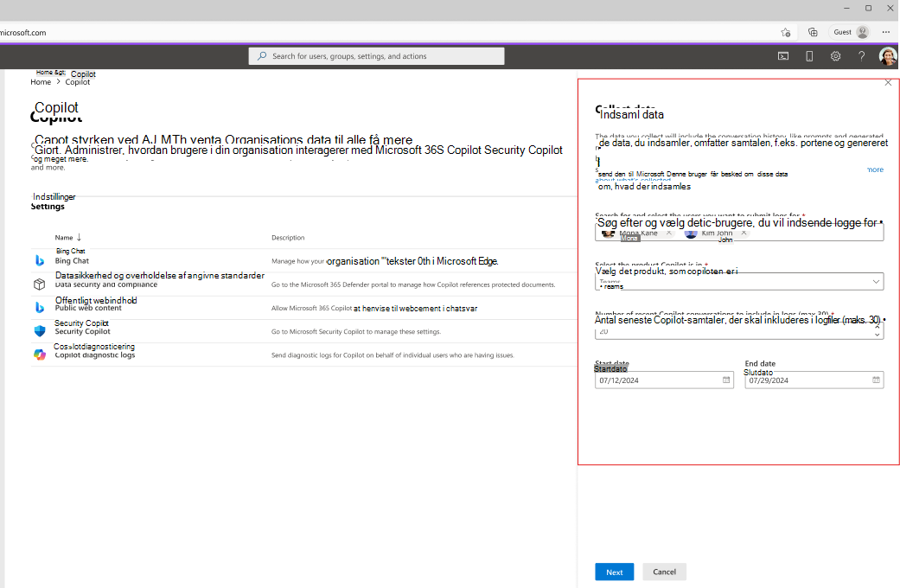Sort the list by Name column arrow
900x588 pixels.
80,237
